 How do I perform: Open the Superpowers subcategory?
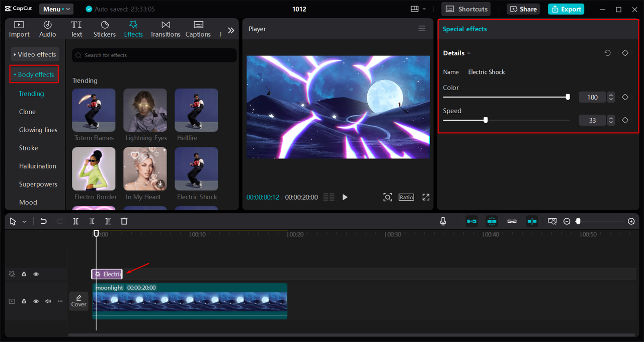38,184
